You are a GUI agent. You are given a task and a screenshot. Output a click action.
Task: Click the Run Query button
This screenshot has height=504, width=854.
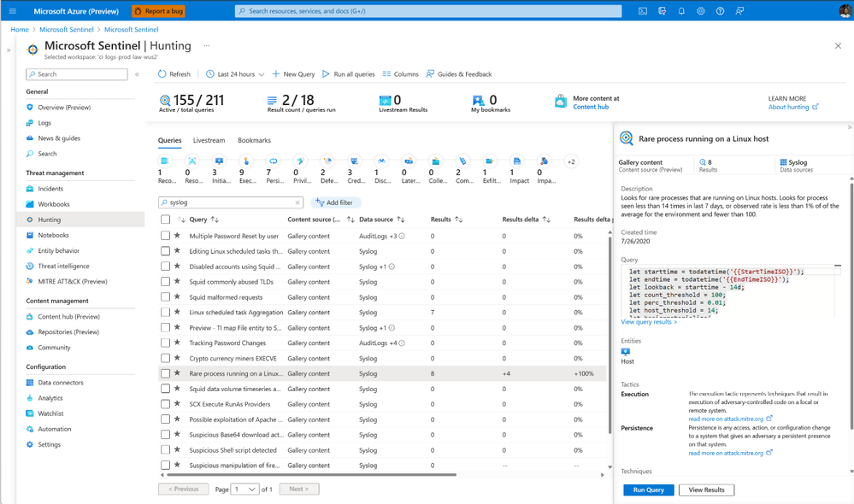point(648,489)
